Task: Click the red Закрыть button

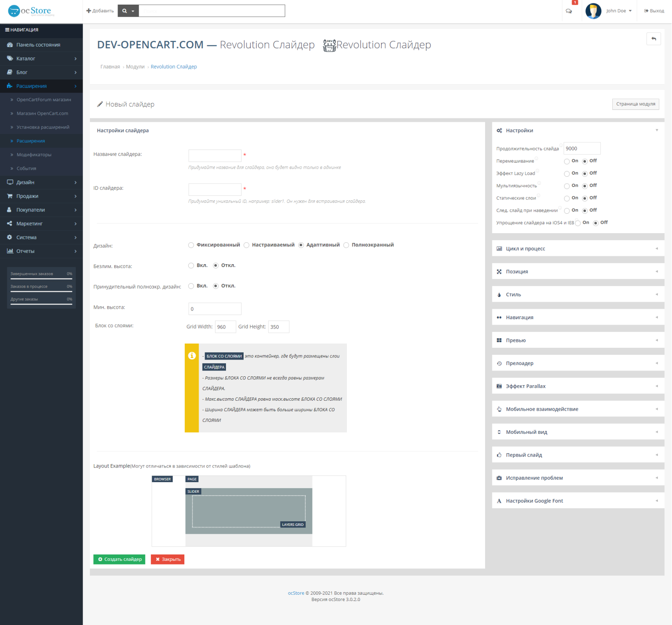Action: (x=168, y=559)
